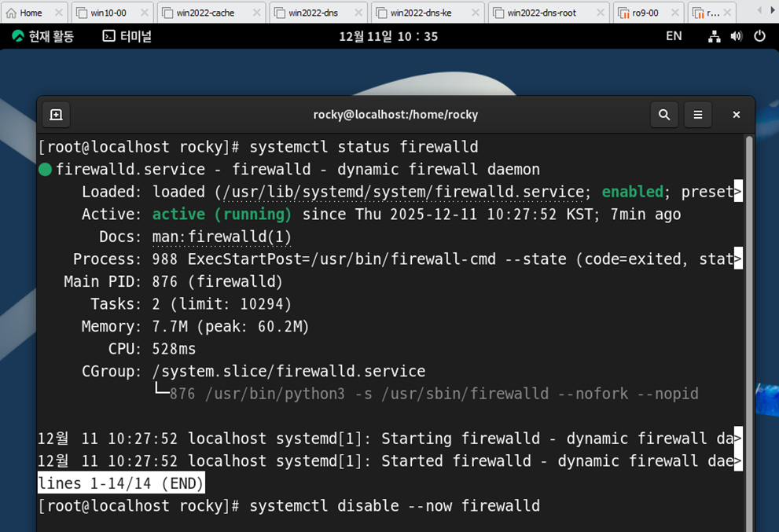Show previous VM tabs with left arrow
Viewport: 779px width, 532px height.
pos(759,10)
